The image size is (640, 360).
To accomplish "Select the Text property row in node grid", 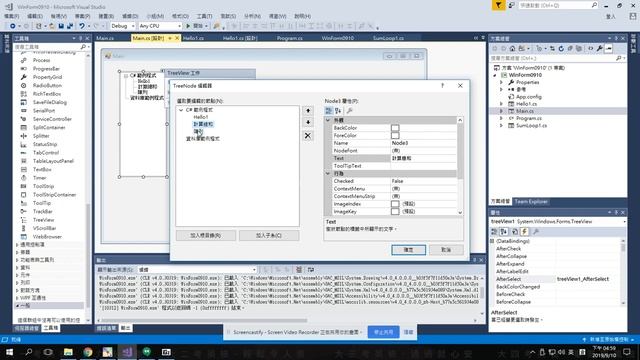I will tap(391, 158).
